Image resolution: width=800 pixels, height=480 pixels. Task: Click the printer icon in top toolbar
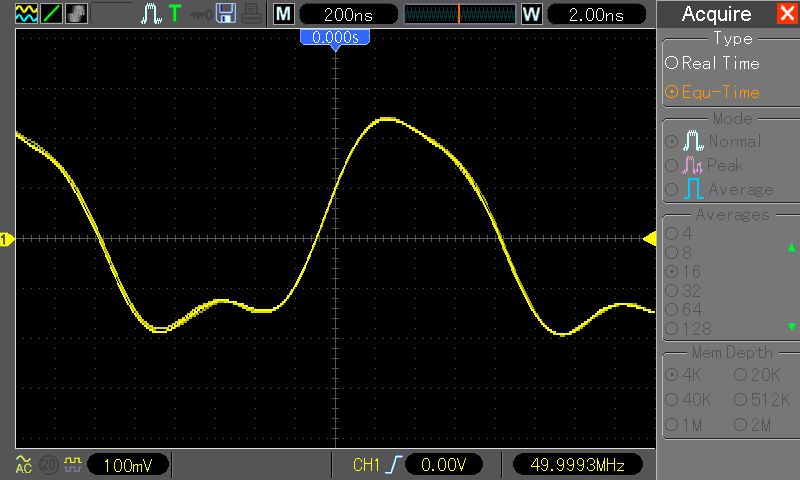pos(252,14)
